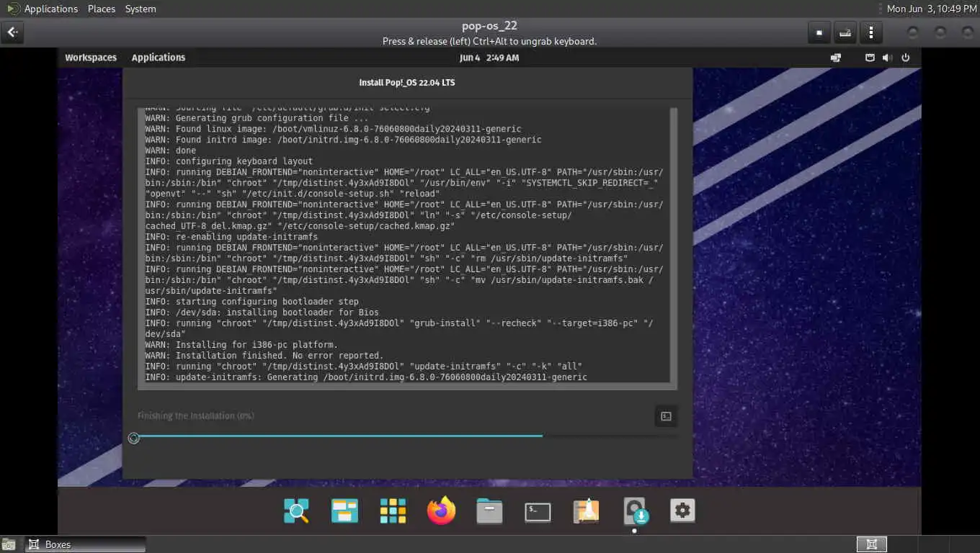The width and height of the screenshot is (980, 553).
Task: Click the guest volume speaker icon
Action: click(x=887, y=58)
